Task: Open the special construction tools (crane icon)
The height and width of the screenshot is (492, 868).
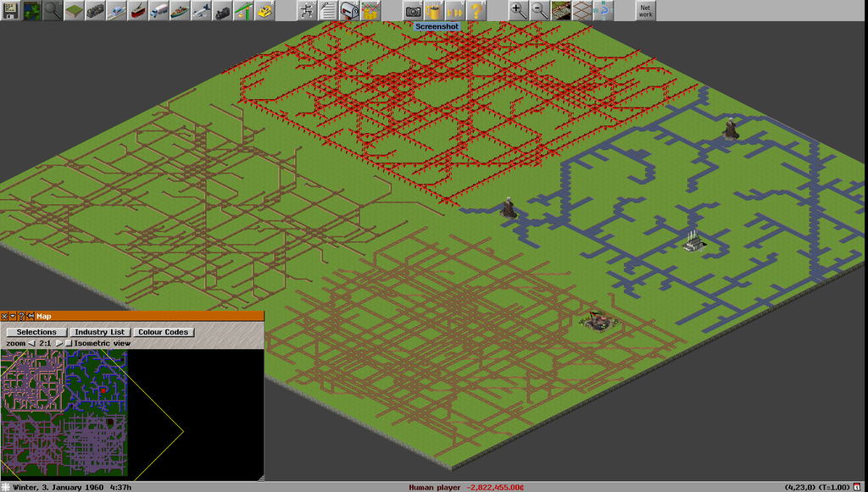Action: [243, 10]
